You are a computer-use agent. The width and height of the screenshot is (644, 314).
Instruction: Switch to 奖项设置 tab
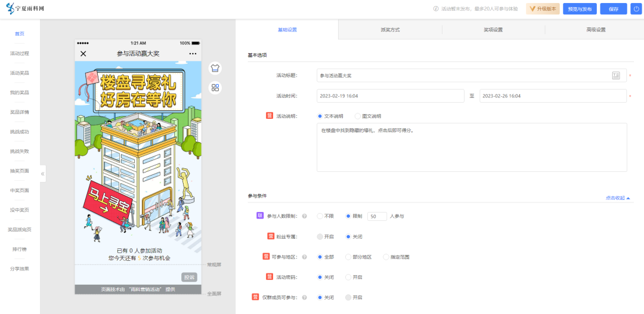tap(493, 30)
